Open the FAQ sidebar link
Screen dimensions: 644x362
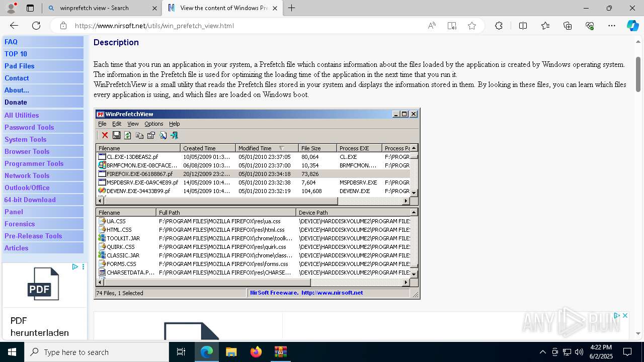[x=11, y=42]
